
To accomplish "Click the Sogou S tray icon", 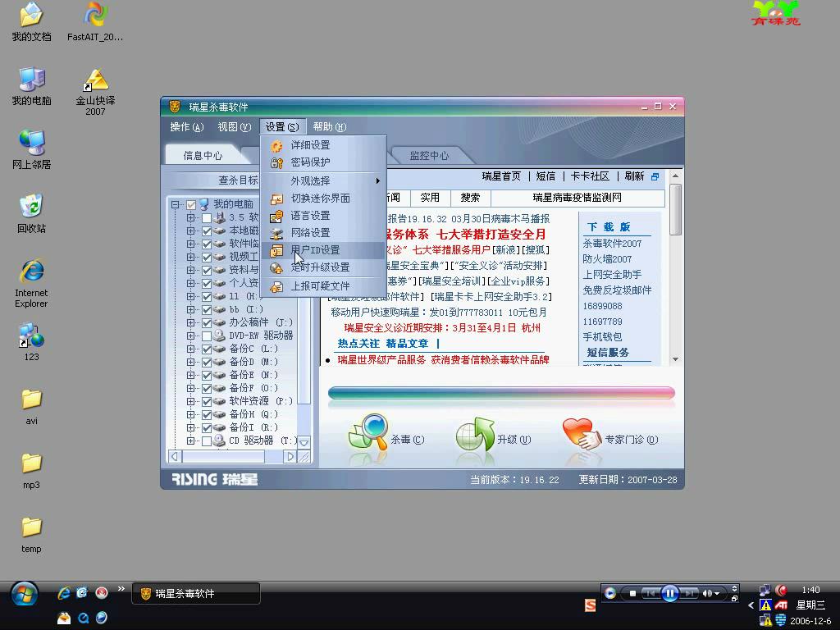I will click(x=591, y=605).
